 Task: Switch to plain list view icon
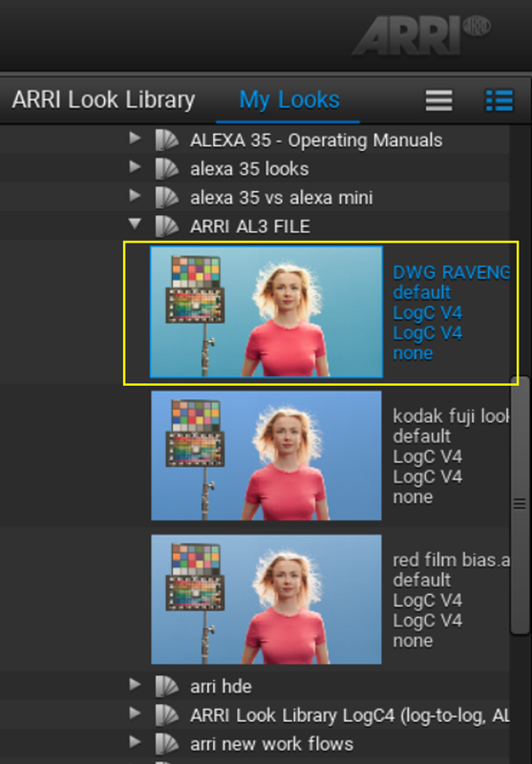(439, 100)
